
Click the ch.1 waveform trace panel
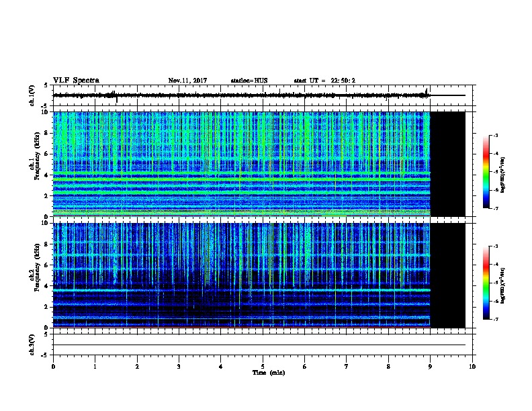coord(264,95)
